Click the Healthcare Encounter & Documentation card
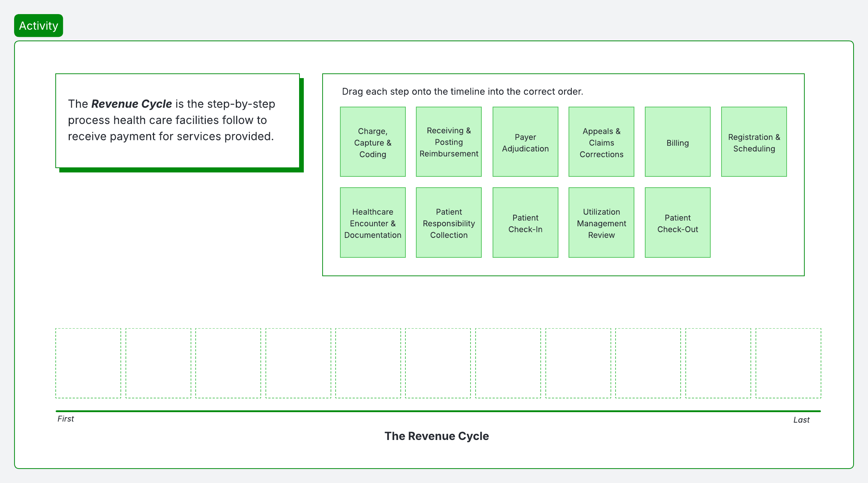The width and height of the screenshot is (868, 483). [x=373, y=222]
